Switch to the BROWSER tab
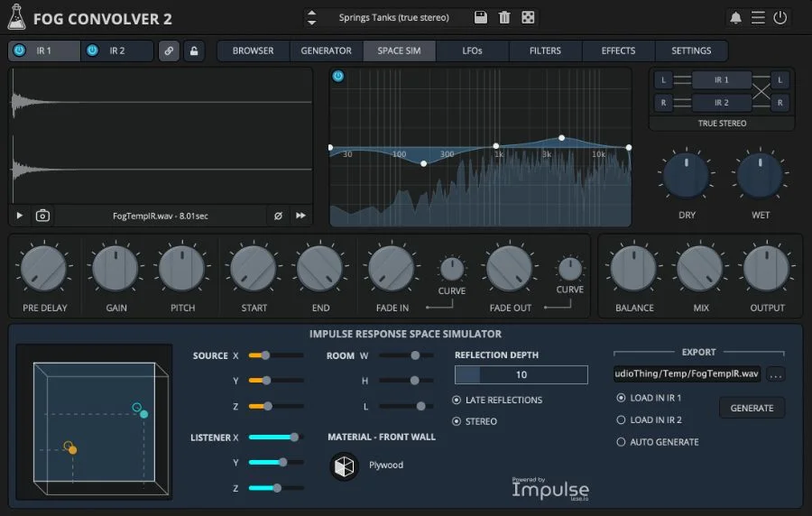The height and width of the screenshot is (516, 812). (x=254, y=51)
